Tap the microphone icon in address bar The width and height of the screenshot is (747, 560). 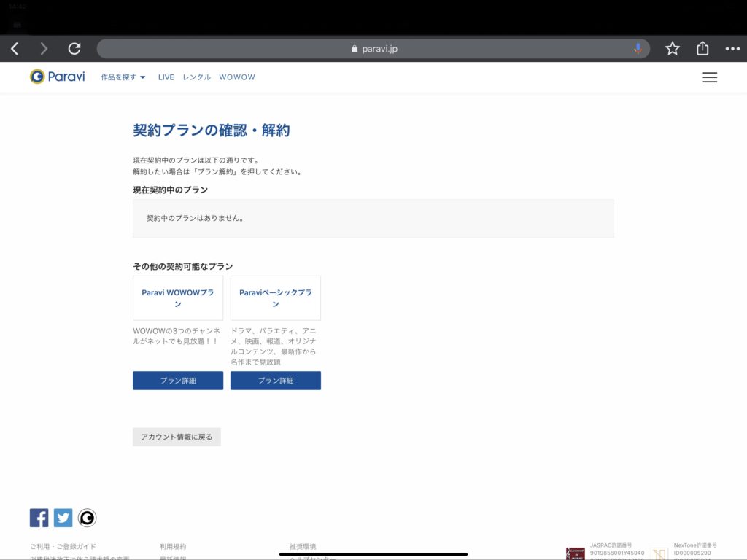pos(638,49)
